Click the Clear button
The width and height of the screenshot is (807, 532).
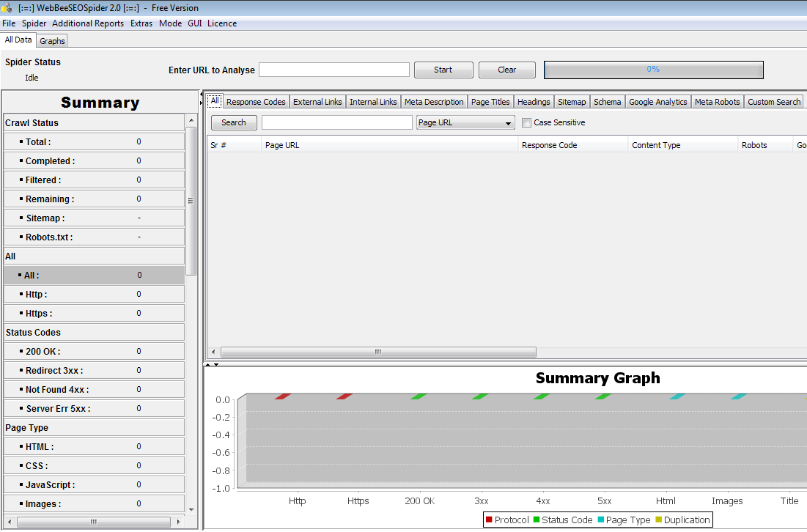pos(507,70)
